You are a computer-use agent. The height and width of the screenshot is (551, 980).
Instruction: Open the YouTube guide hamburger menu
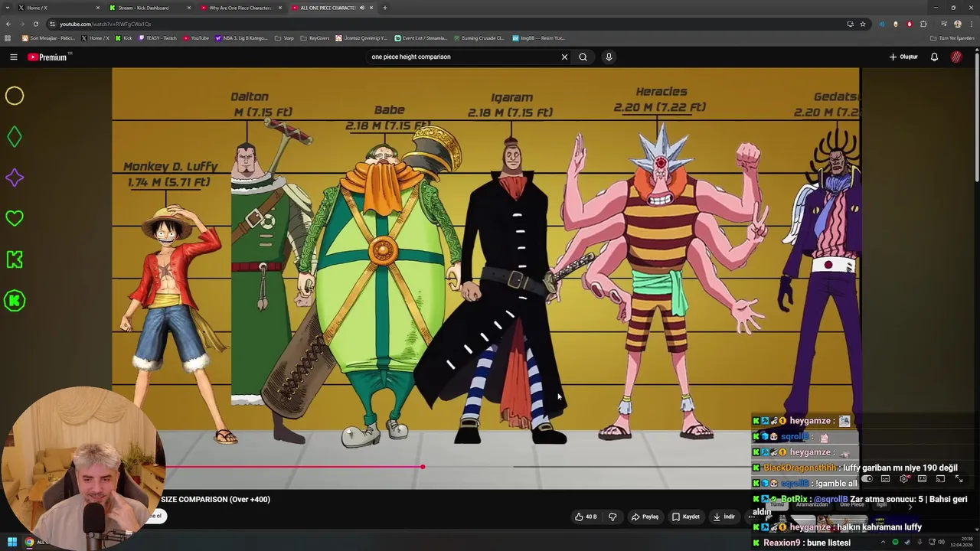(x=13, y=57)
